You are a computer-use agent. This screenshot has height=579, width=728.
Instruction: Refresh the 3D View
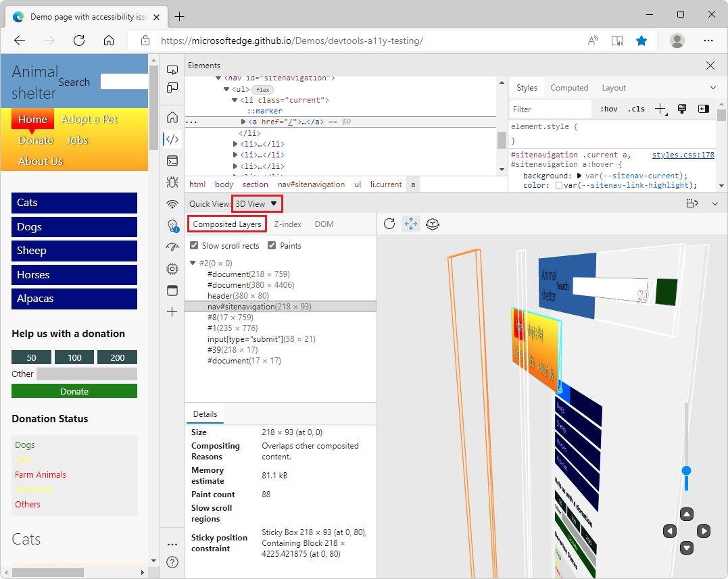coord(389,224)
